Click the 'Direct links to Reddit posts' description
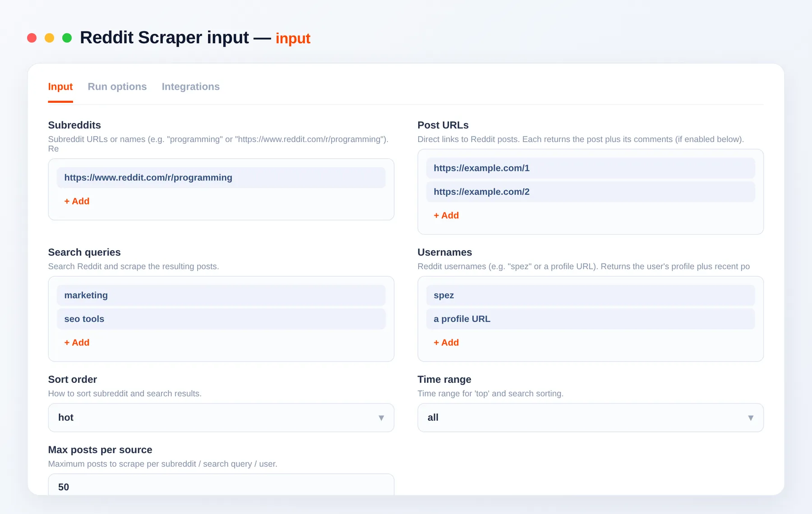This screenshot has height=514, width=812. pyautogui.click(x=581, y=139)
